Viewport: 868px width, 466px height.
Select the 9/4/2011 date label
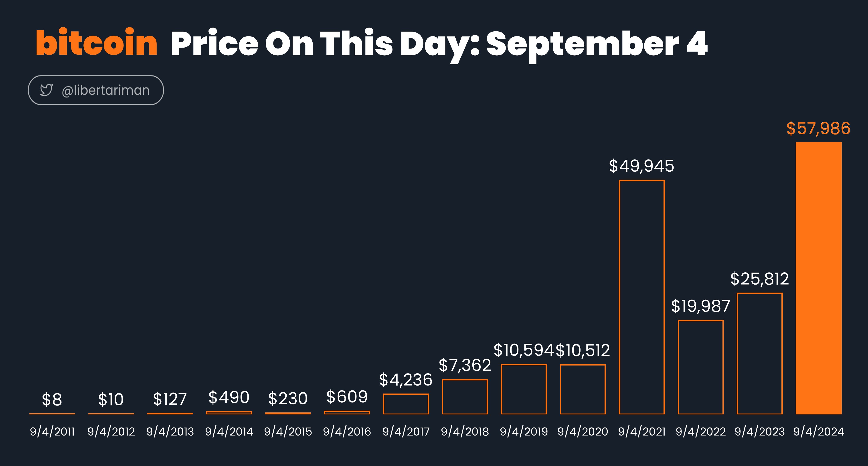coord(52,432)
